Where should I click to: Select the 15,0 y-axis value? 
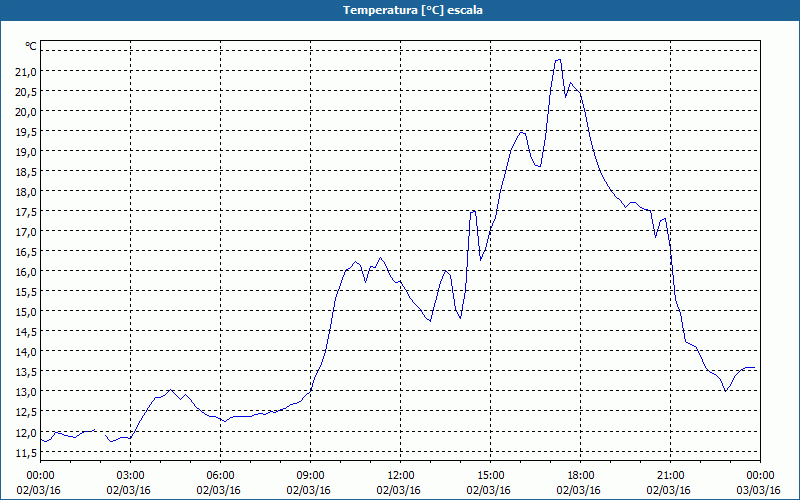[x=26, y=312]
